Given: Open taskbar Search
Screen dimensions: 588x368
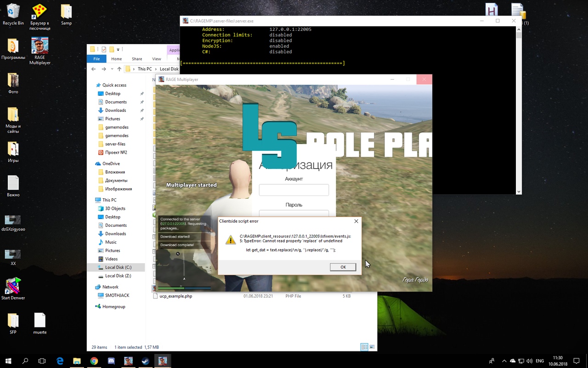Looking at the screenshot, I should (x=25, y=361).
